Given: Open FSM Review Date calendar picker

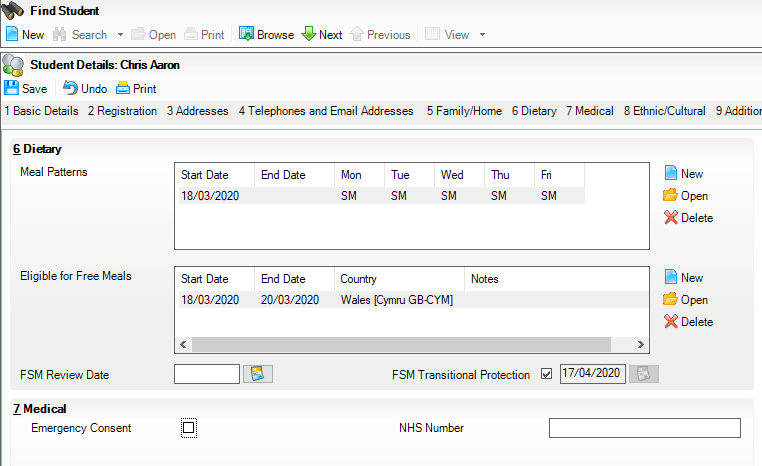Looking at the screenshot, I should [258, 374].
